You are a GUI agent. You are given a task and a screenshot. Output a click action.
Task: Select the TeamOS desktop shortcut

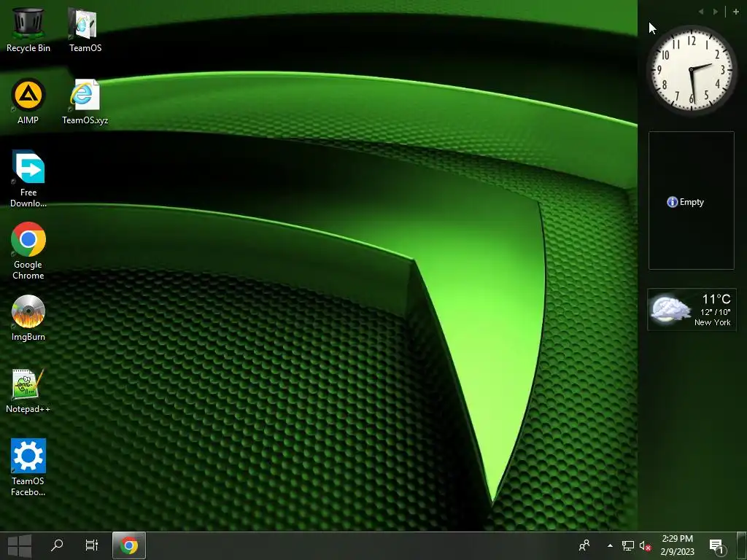pyautogui.click(x=85, y=30)
